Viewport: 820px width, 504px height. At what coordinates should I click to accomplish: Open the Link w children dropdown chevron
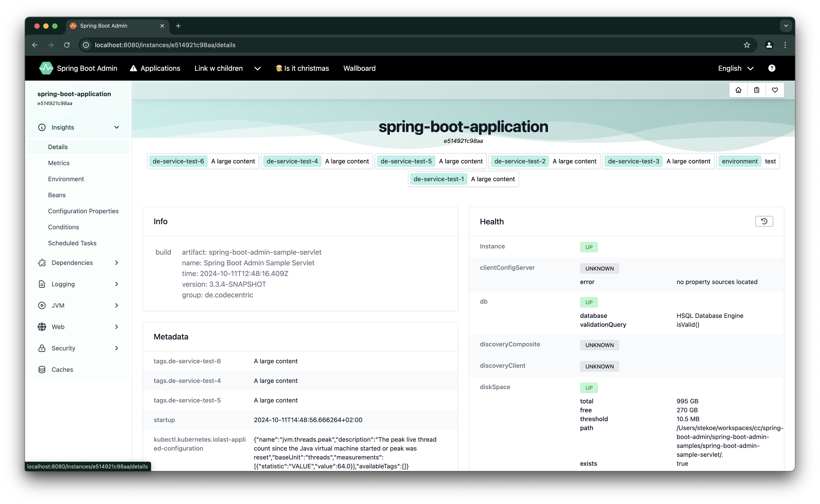click(x=257, y=69)
